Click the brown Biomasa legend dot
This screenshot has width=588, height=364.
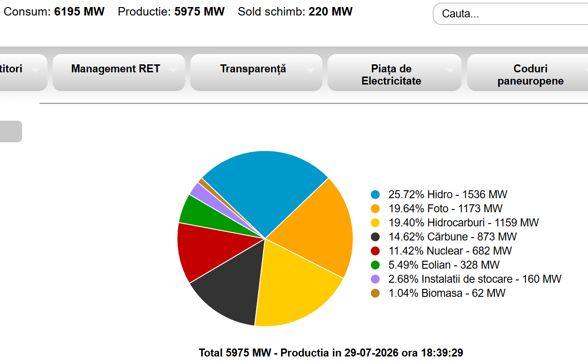tap(375, 293)
